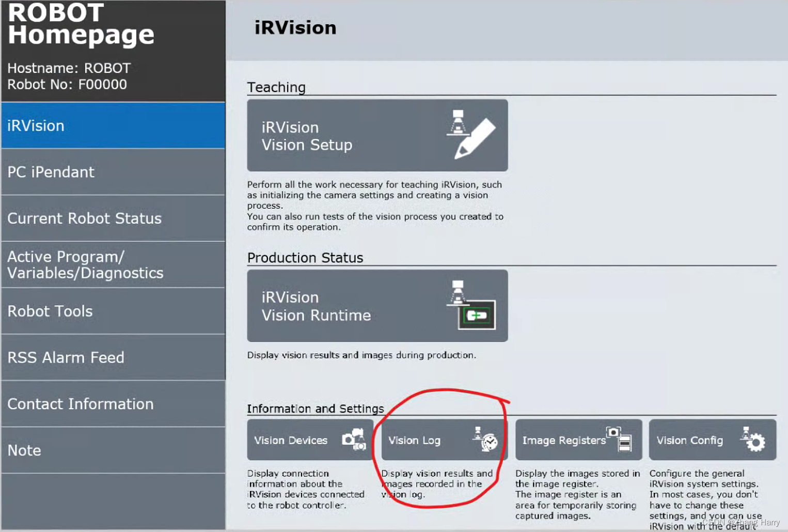
Task: Open the iRVision sidebar item
Action: (113, 126)
